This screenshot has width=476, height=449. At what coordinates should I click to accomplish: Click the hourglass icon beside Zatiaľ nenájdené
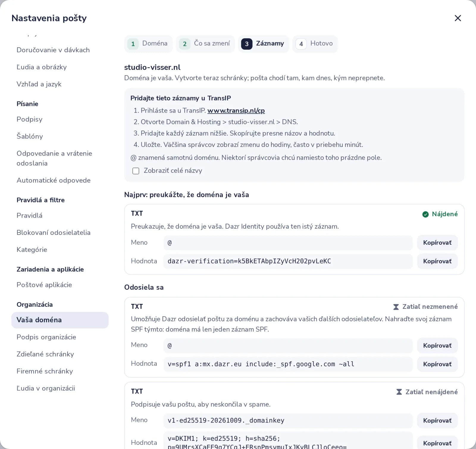pyautogui.click(x=399, y=392)
